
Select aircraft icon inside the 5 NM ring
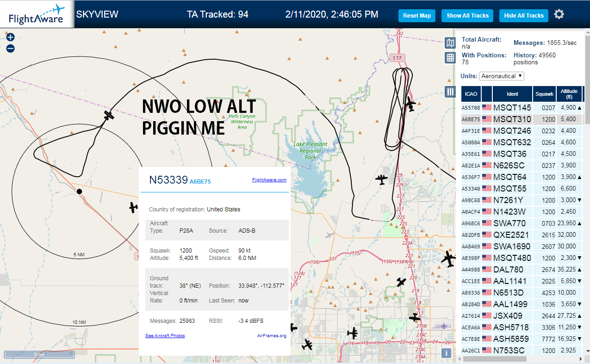134,207
